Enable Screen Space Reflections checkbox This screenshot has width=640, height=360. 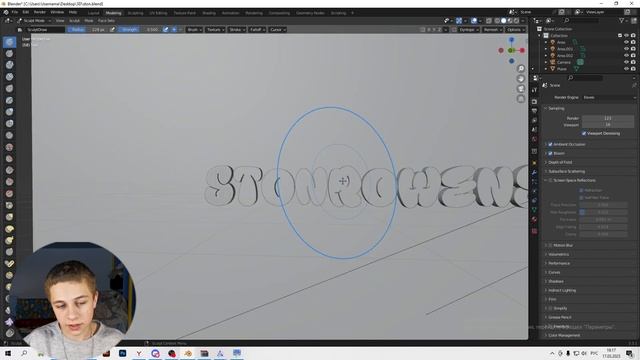[550, 180]
